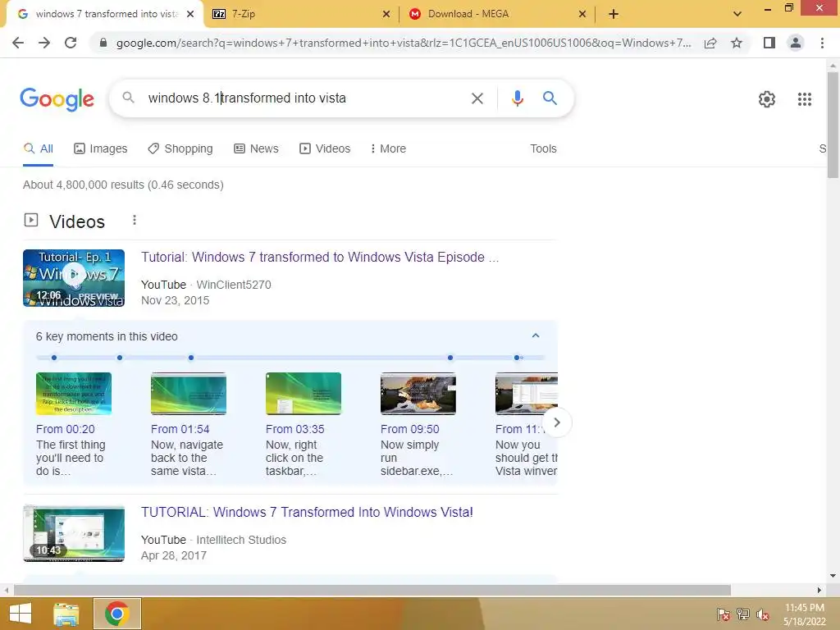Screen dimensions: 840x630
Task: Submit search with blue magnifier icon
Action: [x=550, y=98]
